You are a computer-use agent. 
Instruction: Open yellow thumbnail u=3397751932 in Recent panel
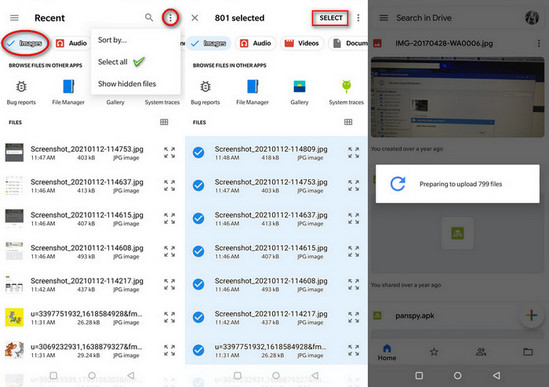click(x=14, y=317)
